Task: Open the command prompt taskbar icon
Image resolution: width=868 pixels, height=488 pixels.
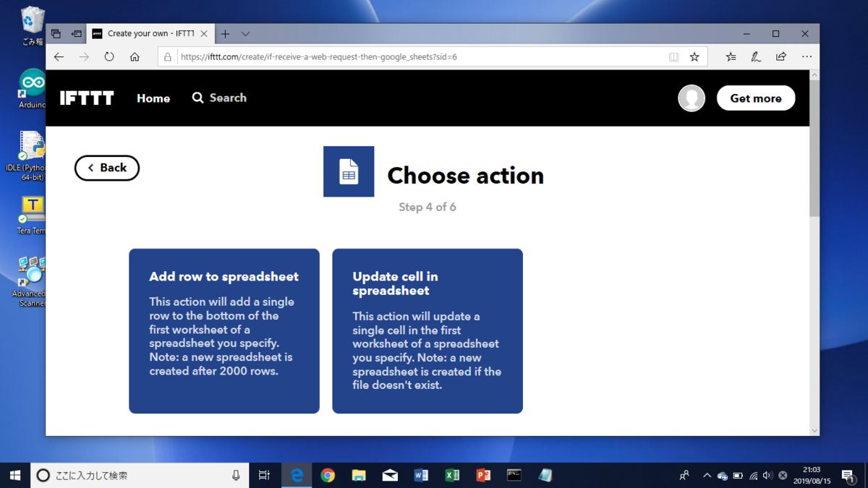Action: coord(514,475)
